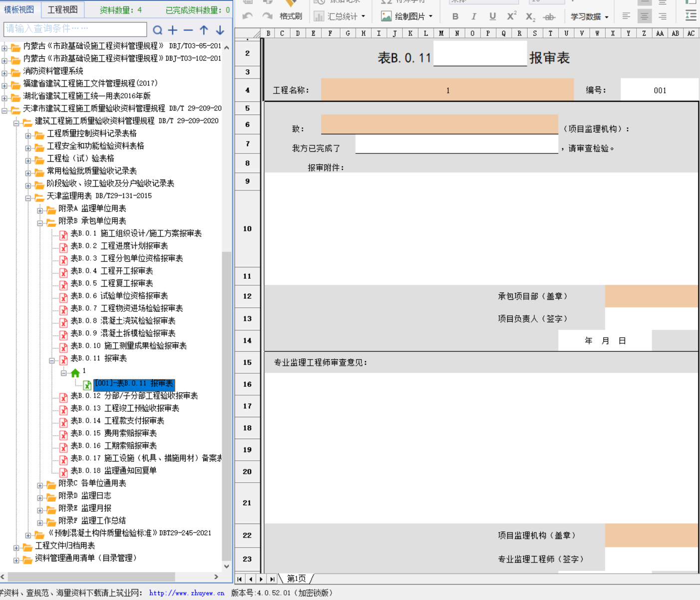Select 表B.0.14 工程款支付报审表
Screen dimensions: 700x600
(117, 421)
